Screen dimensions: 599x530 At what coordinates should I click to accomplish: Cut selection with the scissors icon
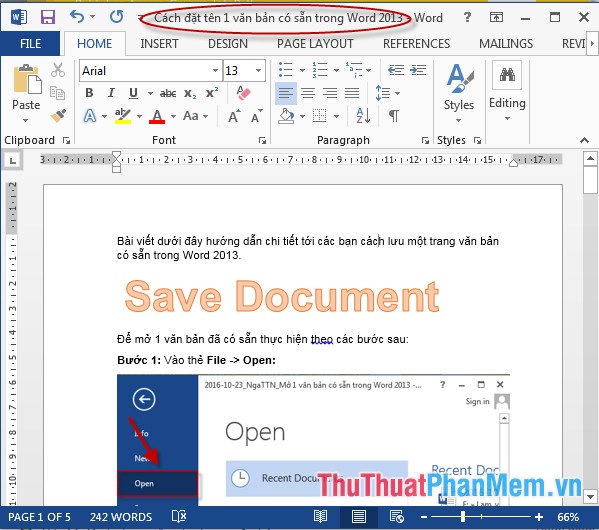[58, 70]
